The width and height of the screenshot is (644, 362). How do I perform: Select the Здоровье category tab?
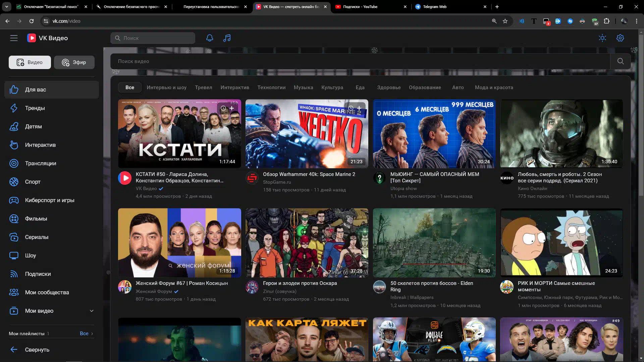tap(389, 87)
